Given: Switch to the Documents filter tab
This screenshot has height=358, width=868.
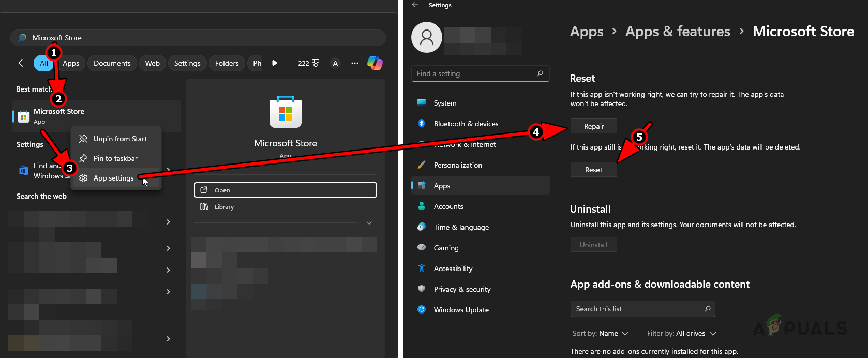Looking at the screenshot, I should click(x=112, y=63).
